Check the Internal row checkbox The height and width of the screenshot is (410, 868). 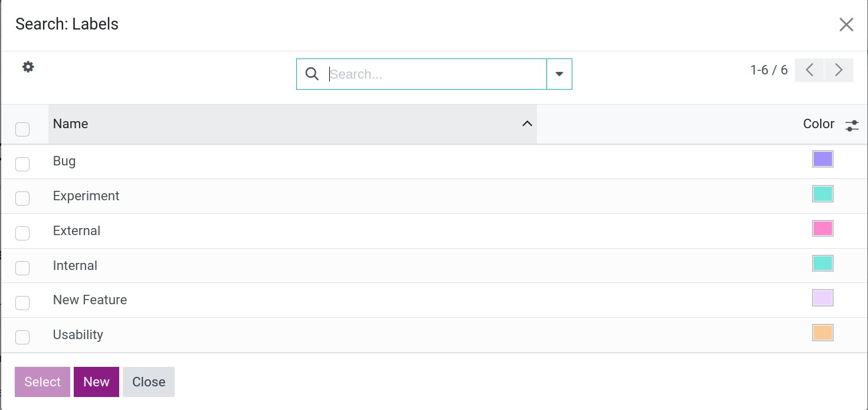coord(22,268)
